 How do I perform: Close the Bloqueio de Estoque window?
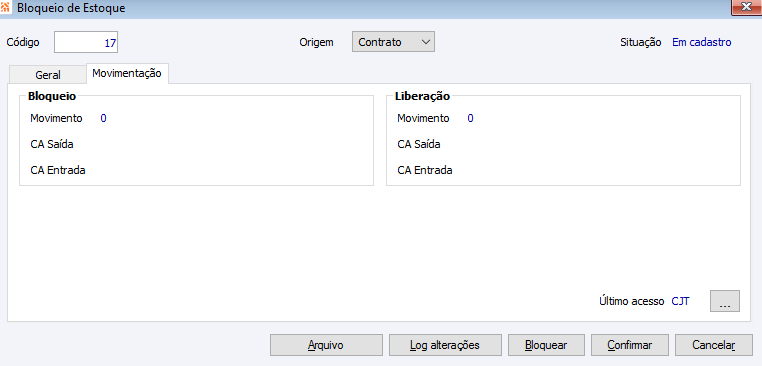(746, 7)
